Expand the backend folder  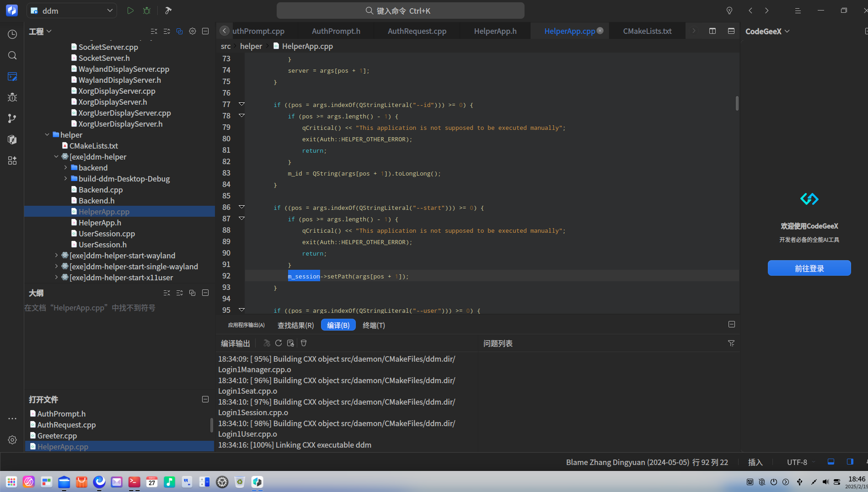pos(65,168)
